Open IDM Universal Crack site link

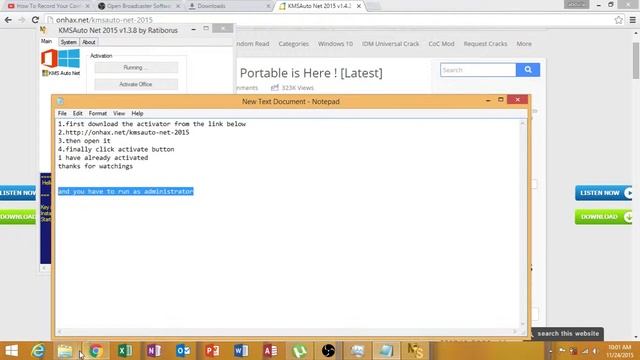coord(390,44)
